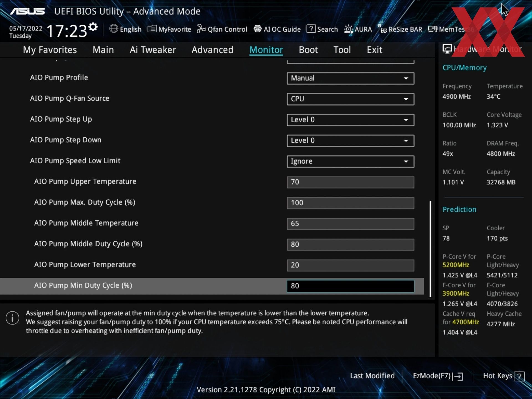This screenshot has width=532, height=399.
Task: Click AIO Pump Middle Duty Cycle field
Action: coord(351,244)
